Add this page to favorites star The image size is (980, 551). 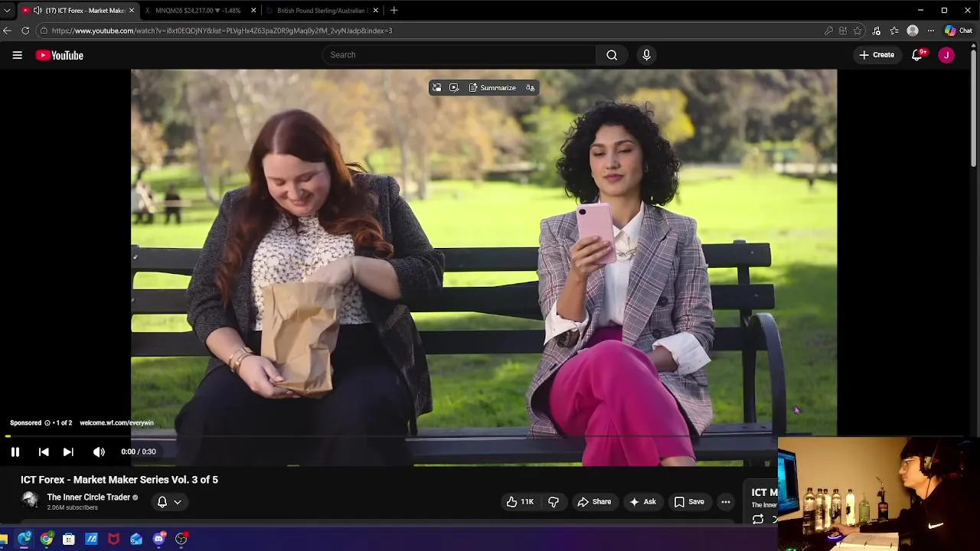pyautogui.click(x=857, y=31)
